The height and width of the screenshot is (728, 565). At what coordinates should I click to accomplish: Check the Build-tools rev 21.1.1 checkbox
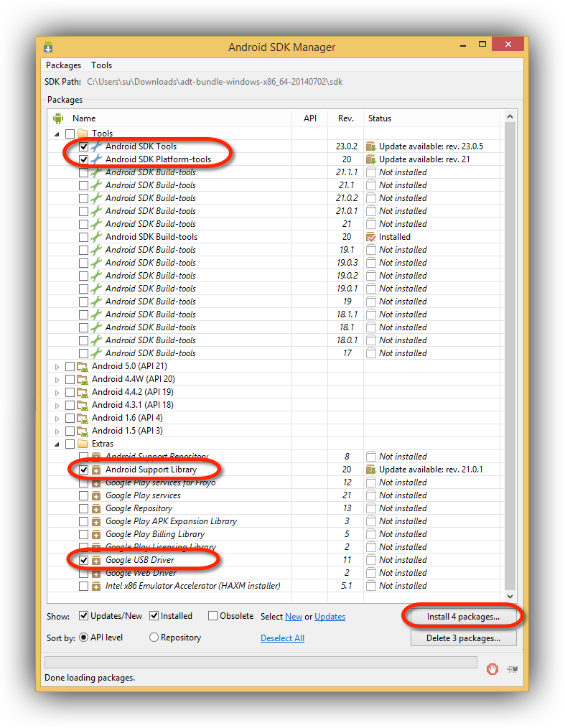pos(83,173)
